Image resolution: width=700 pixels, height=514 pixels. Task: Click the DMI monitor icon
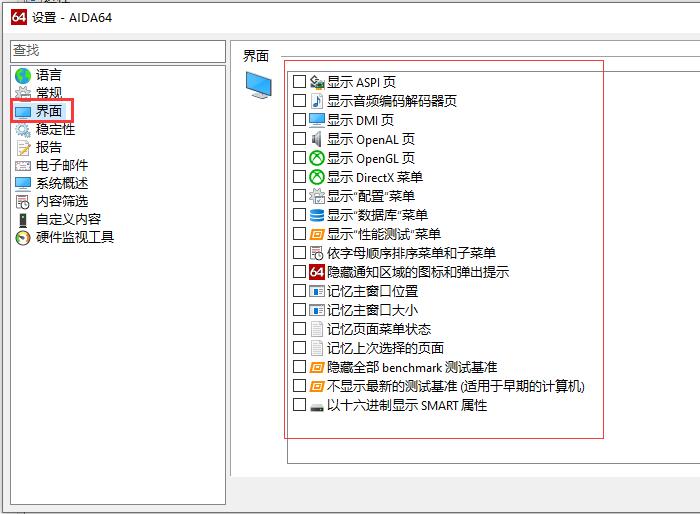coord(317,120)
